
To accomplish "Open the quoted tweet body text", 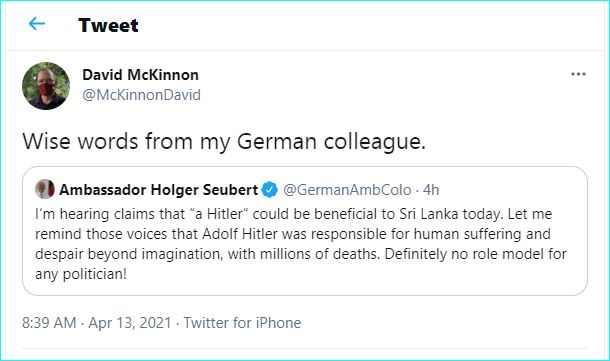I will (301, 244).
